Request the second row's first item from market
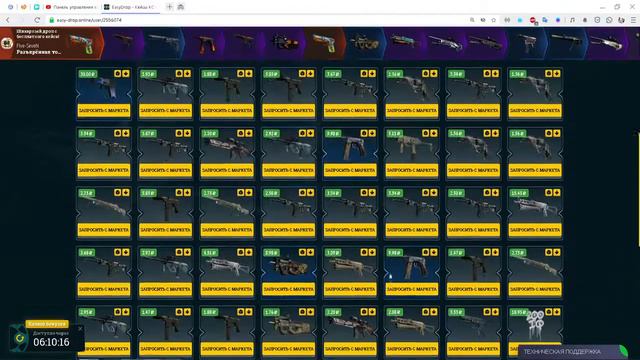Viewport: 640px width, 360px height. (104, 170)
